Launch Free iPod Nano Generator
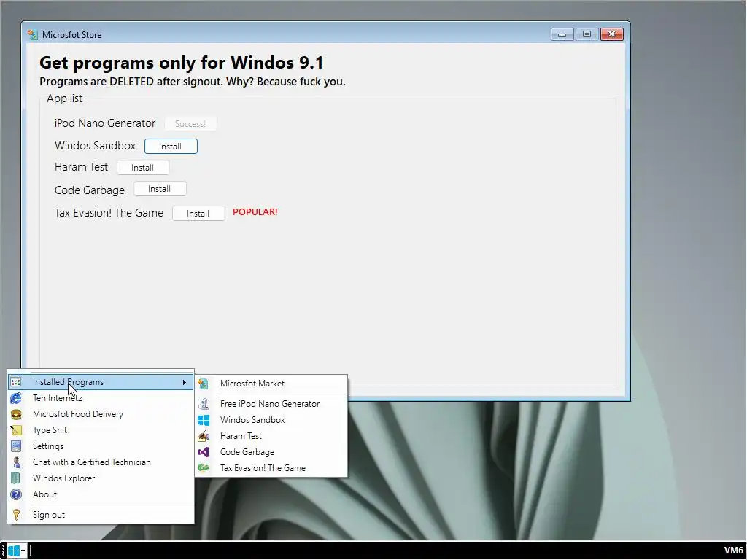Image resolution: width=747 pixels, height=560 pixels. tap(271, 404)
